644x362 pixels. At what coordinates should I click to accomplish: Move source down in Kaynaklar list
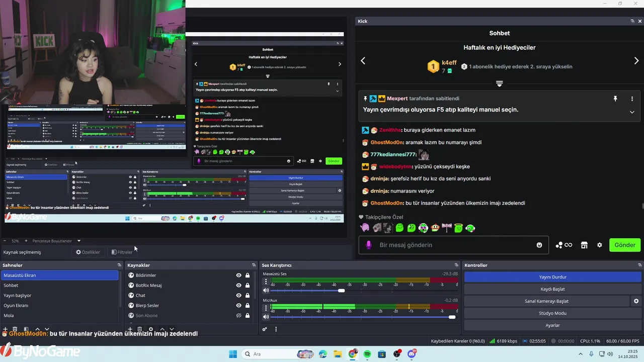pyautogui.click(x=172, y=329)
